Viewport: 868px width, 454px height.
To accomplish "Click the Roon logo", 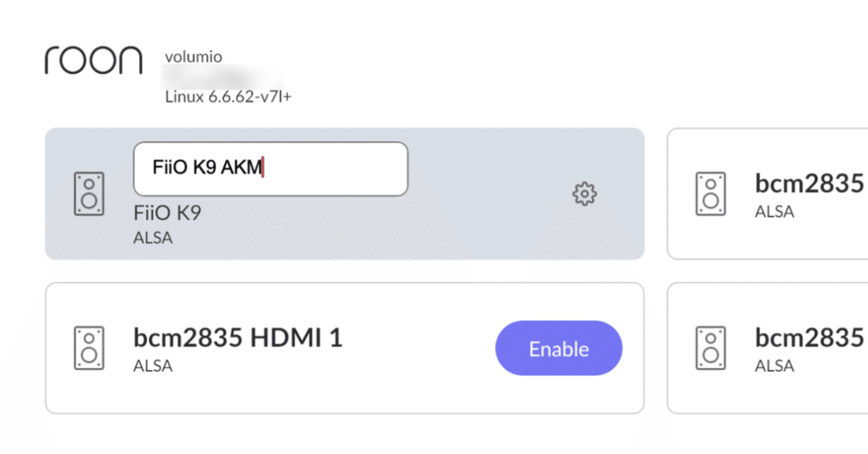I will click(93, 60).
